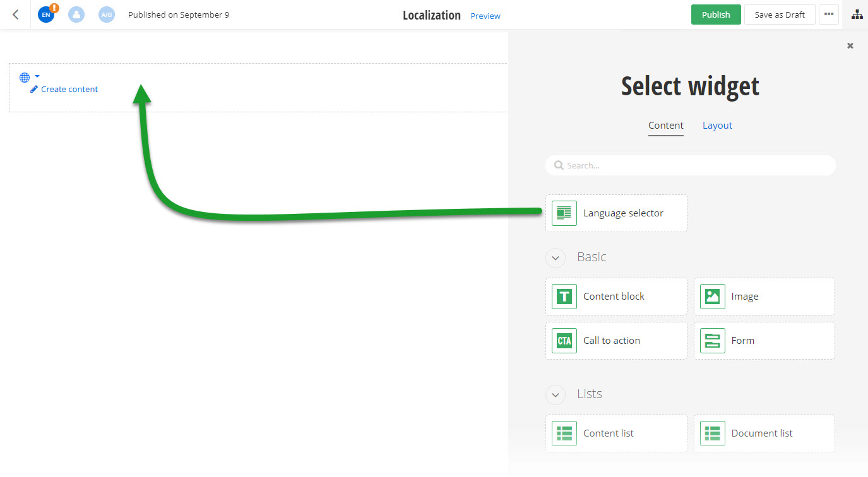Screen dimensions: 868x477
Task: Select the Content list widget
Action: tap(615, 433)
